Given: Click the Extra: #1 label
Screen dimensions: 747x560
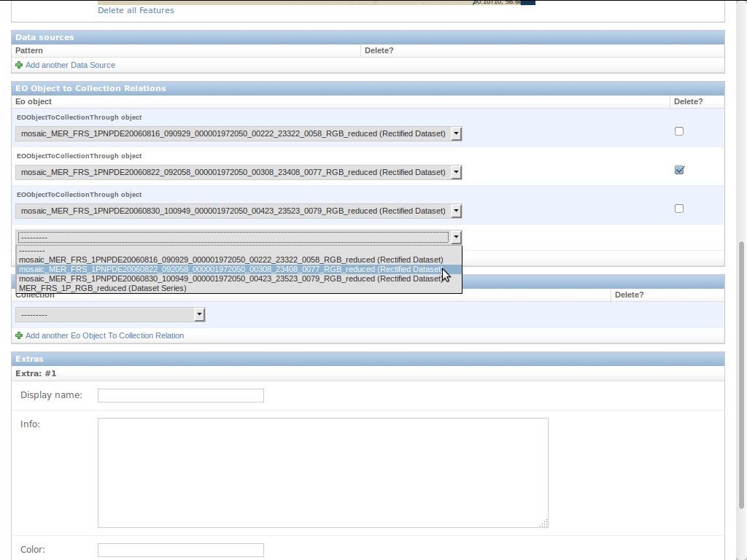Looking at the screenshot, I should (x=36, y=373).
